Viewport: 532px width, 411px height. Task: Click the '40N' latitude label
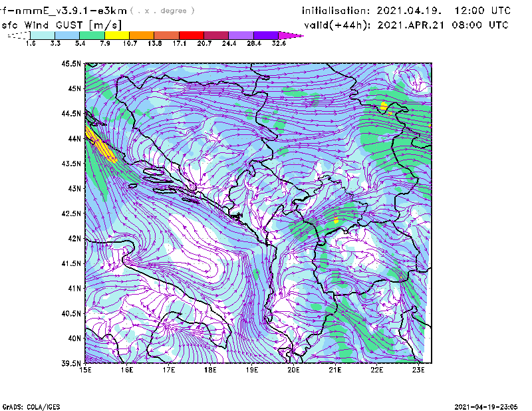point(74,339)
